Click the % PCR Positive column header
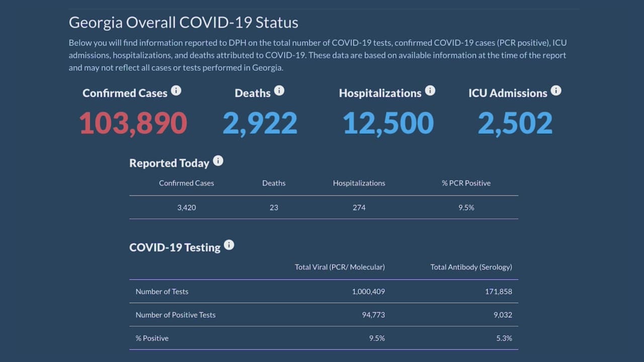 pos(466,183)
